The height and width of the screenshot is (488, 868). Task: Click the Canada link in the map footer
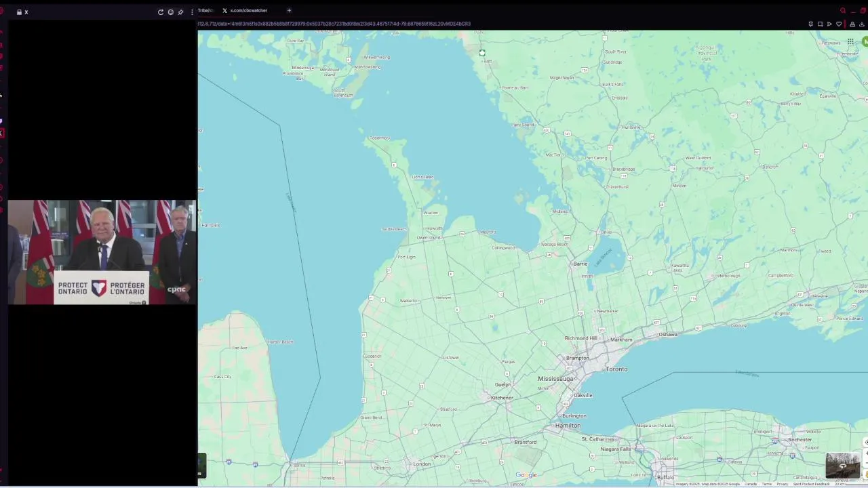pos(751,484)
